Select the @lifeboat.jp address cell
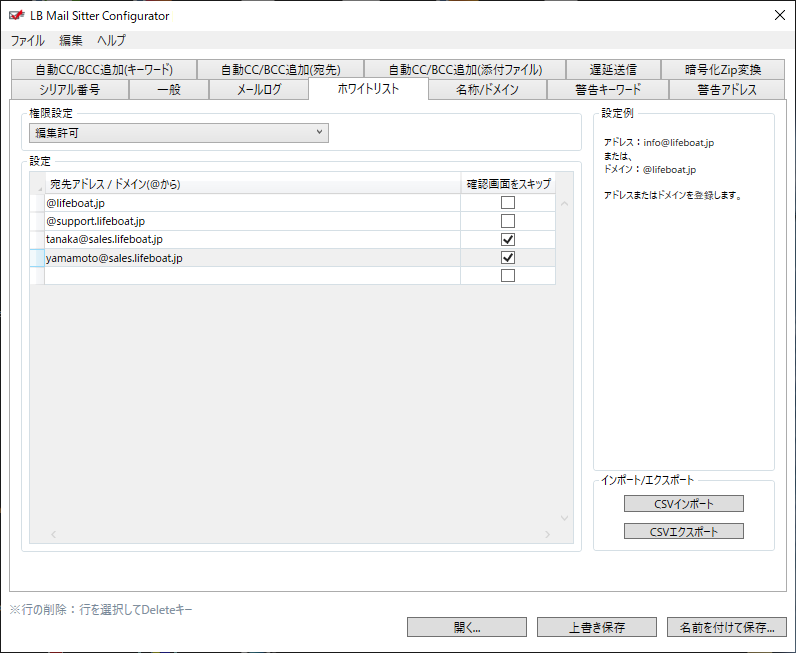 (x=252, y=203)
